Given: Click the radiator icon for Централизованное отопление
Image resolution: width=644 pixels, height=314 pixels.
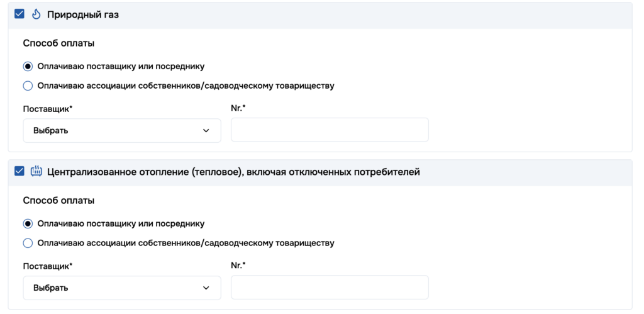Looking at the screenshot, I should [36, 171].
